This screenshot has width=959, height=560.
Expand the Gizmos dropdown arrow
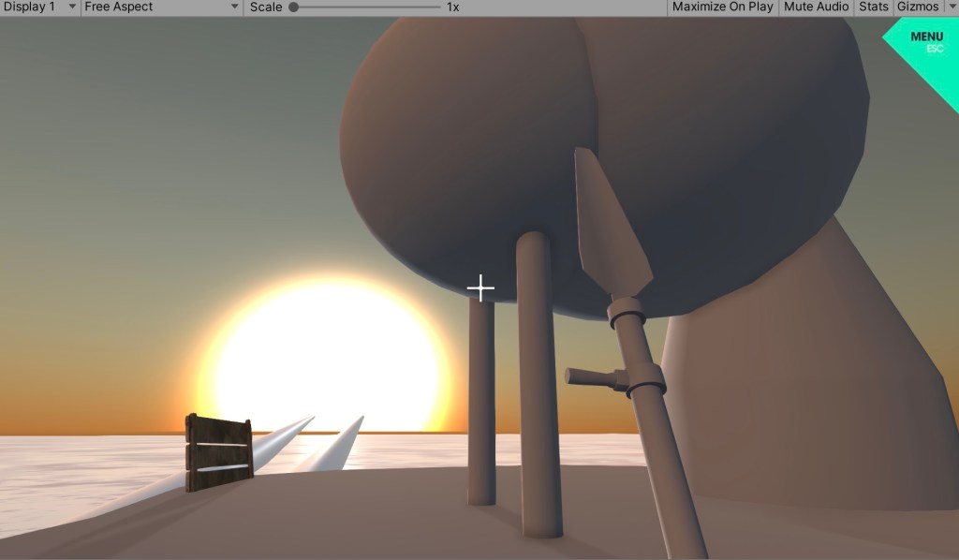tap(951, 7)
